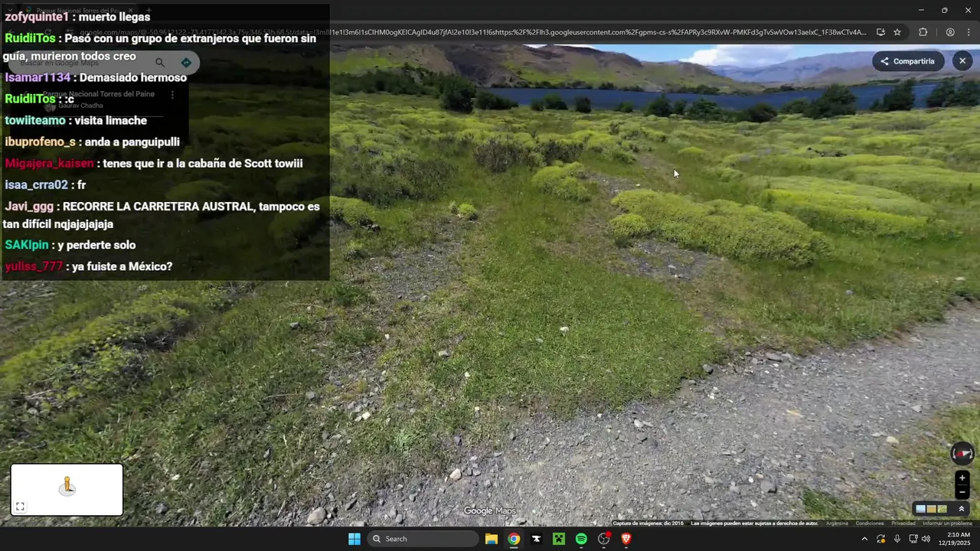The width and height of the screenshot is (980, 551).
Task: Click Parque Nacional Torres del Paine title
Action: click(99, 94)
